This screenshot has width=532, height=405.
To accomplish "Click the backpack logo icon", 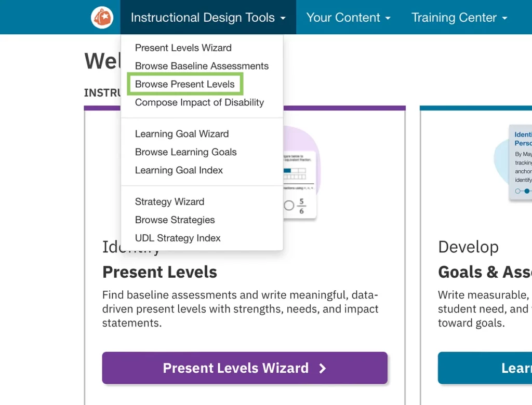I will 102,18.
